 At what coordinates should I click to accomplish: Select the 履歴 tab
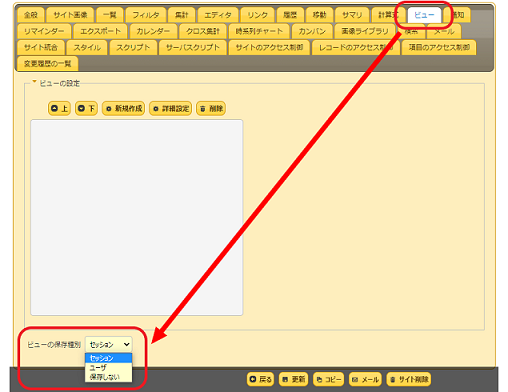coord(290,15)
